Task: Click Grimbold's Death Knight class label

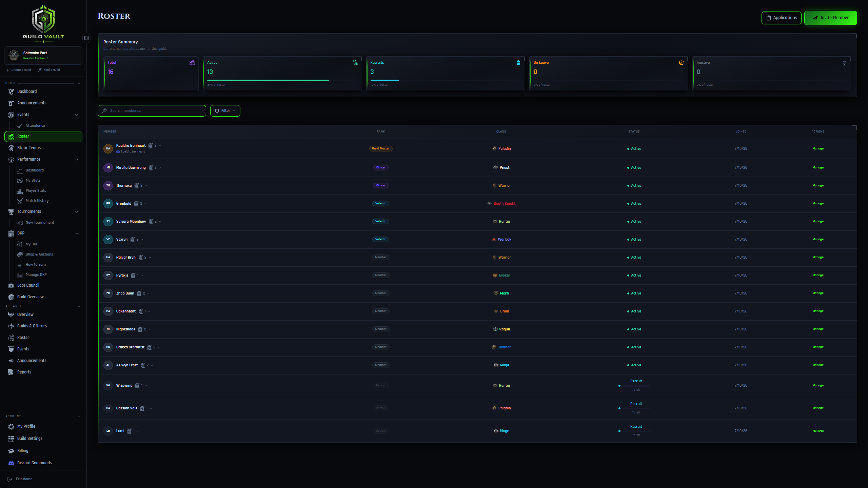Action: pos(505,204)
